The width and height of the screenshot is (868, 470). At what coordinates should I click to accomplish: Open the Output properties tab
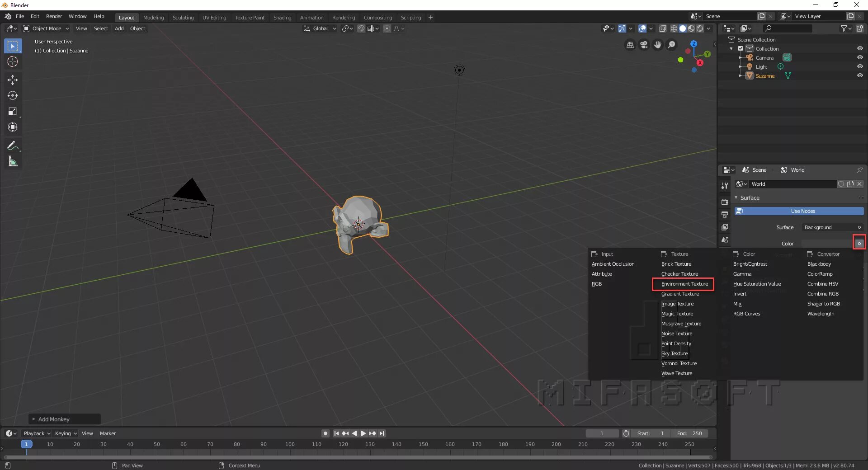pos(725,214)
